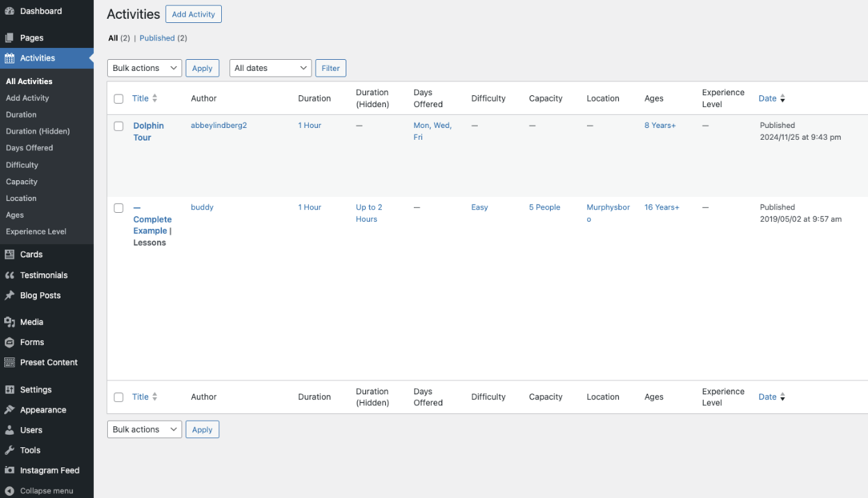Open Duration (Hidden) submenu item
This screenshot has width=868, height=498.
[x=38, y=131]
